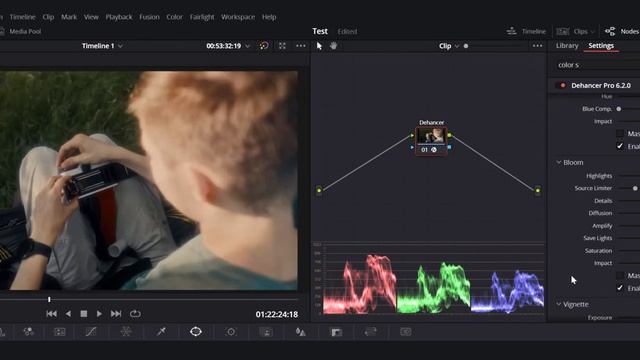The height and width of the screenshot is (360, 640).
Task: Tick the Mask checkbox just above Bloom header
Action: 620,133
